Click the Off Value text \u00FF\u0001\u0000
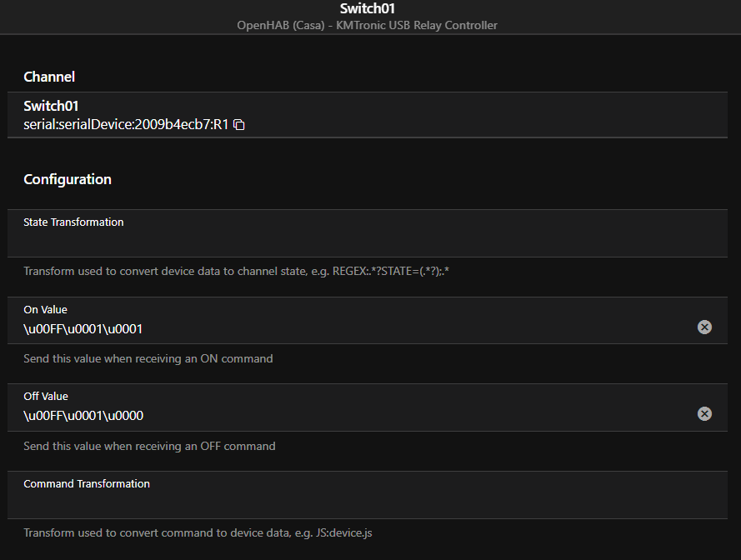 click(x=83, y=415)
